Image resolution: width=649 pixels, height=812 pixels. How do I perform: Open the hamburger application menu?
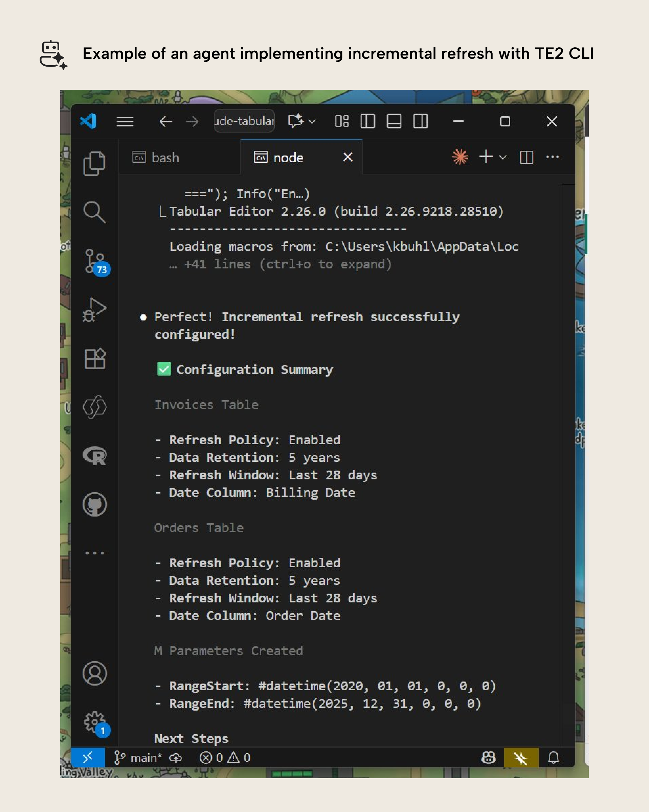[125, 121]
